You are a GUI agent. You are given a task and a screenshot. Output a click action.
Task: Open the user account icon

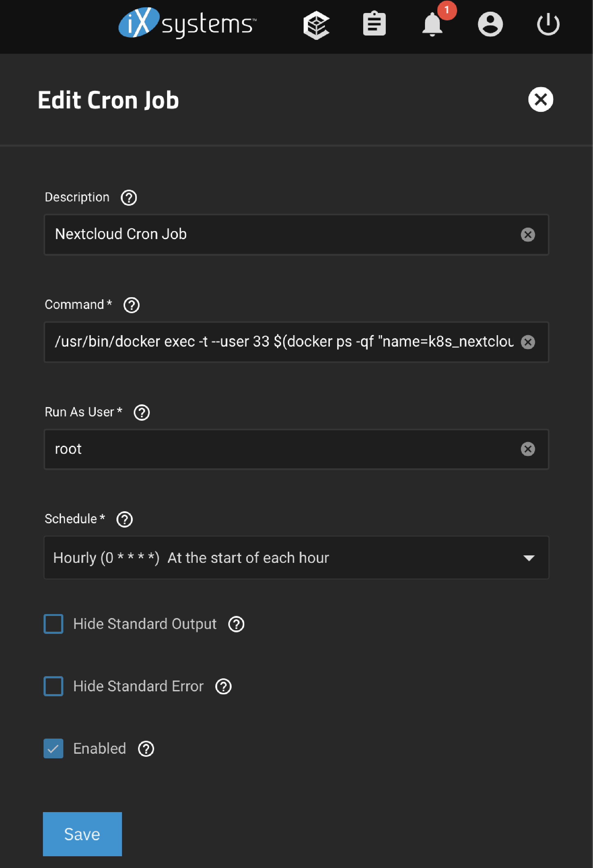pyautogui.click(x=491, y=24)
